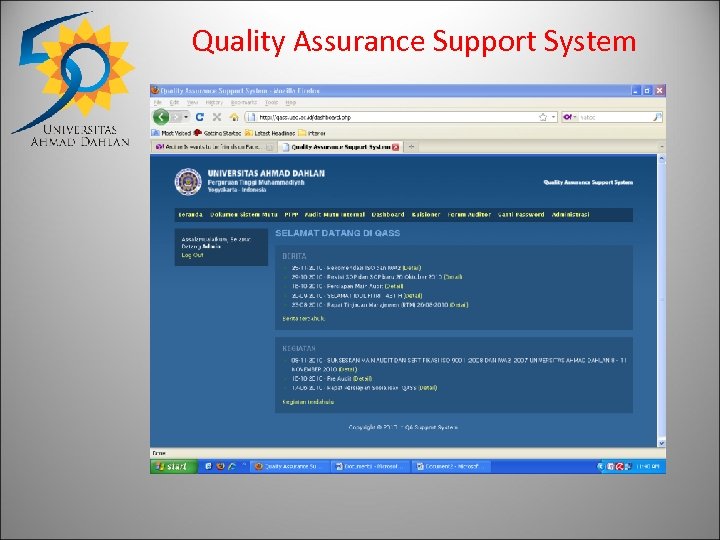Open the Administrasi navigation item

point(570,214)
